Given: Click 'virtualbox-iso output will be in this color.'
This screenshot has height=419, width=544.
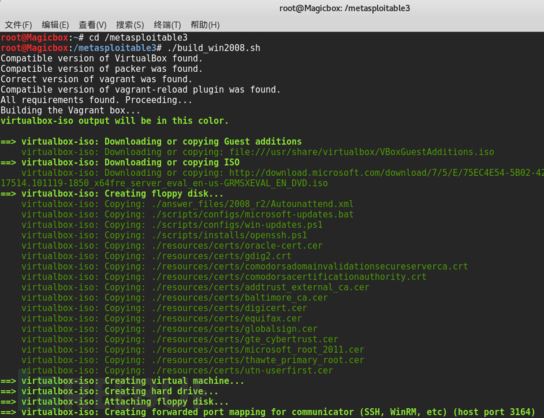Looking at the screenshot, I should [114, 121].
